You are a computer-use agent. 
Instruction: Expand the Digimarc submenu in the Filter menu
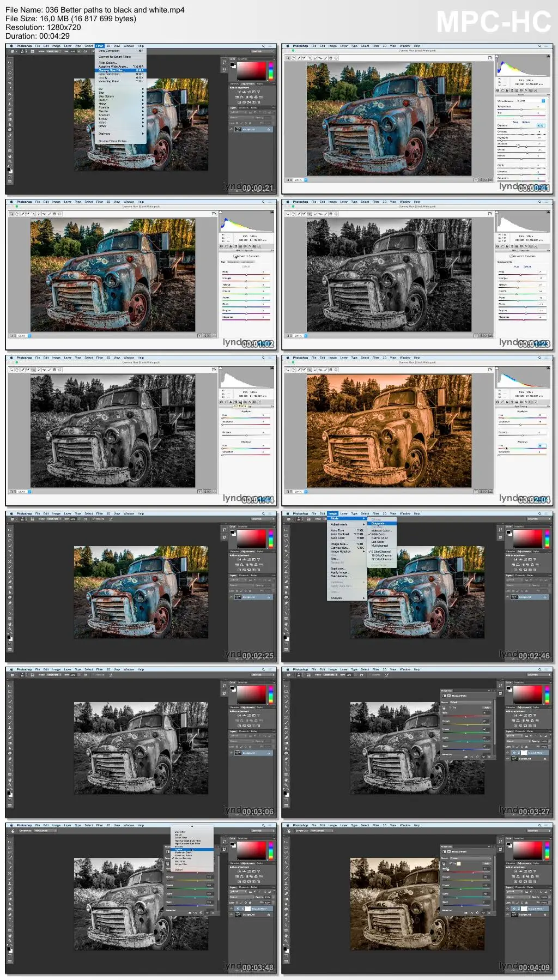[121, 134]
